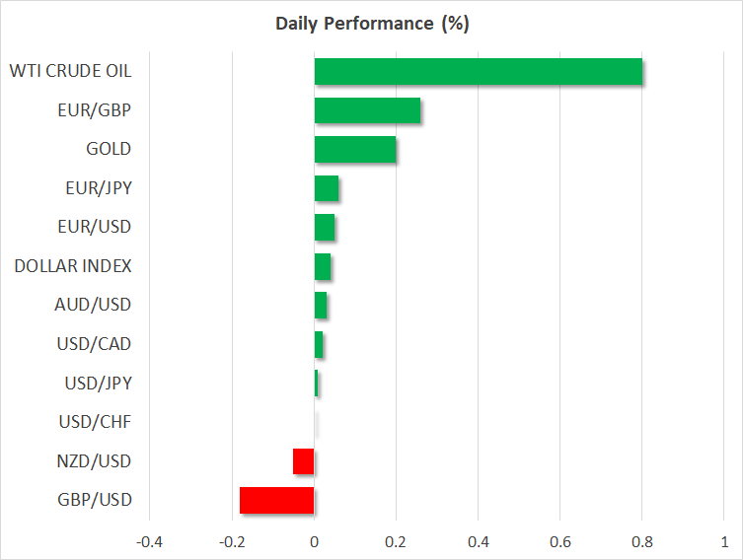Select the DOLLAR INDEX label text
This screenshot has width=743, height=560.
[x=73, y=266]
